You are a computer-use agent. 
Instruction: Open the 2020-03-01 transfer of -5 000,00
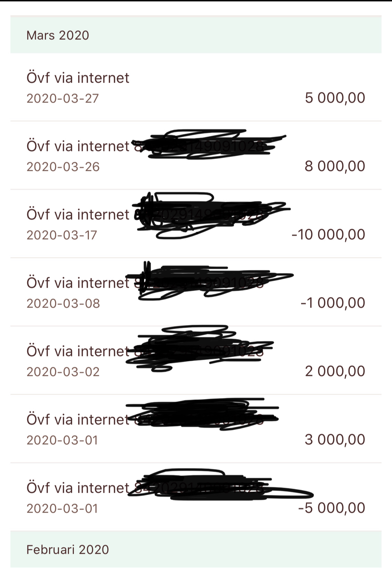point(196,497)
